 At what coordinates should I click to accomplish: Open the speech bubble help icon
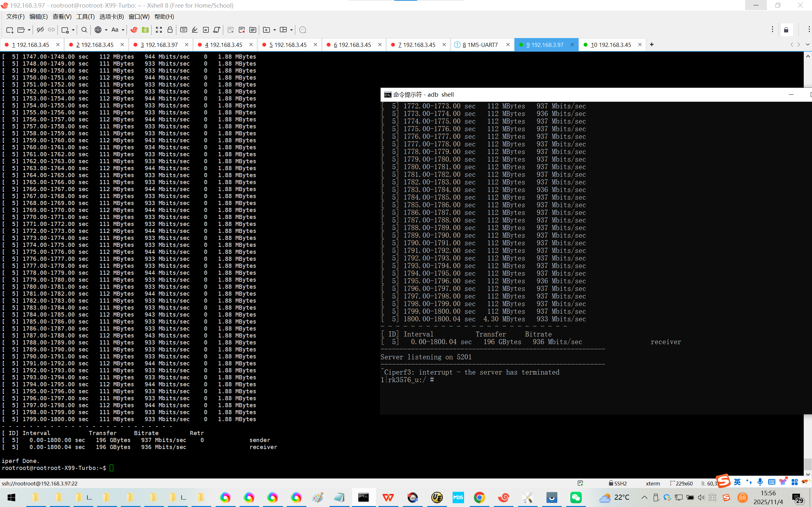click(x=302, y=30)
